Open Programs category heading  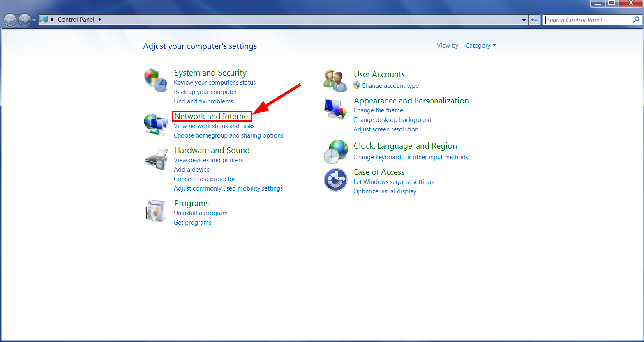tap(191, 203)
